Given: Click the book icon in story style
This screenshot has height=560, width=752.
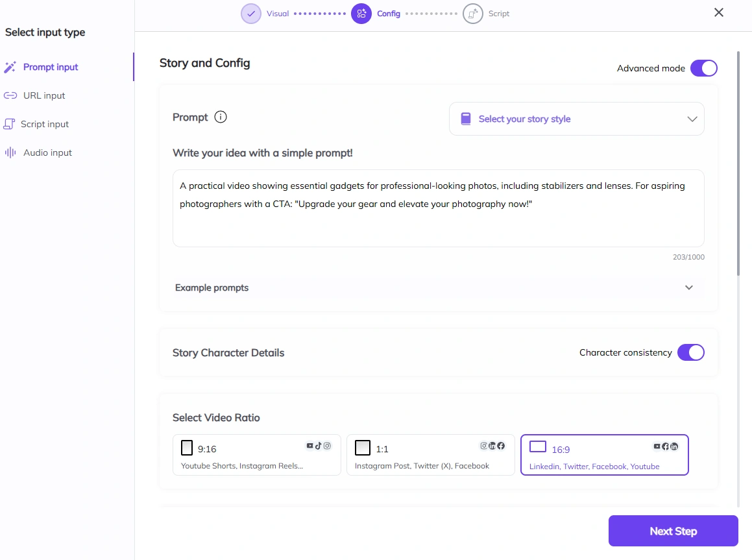Looking at the screenshot, I should click(466, 119).
